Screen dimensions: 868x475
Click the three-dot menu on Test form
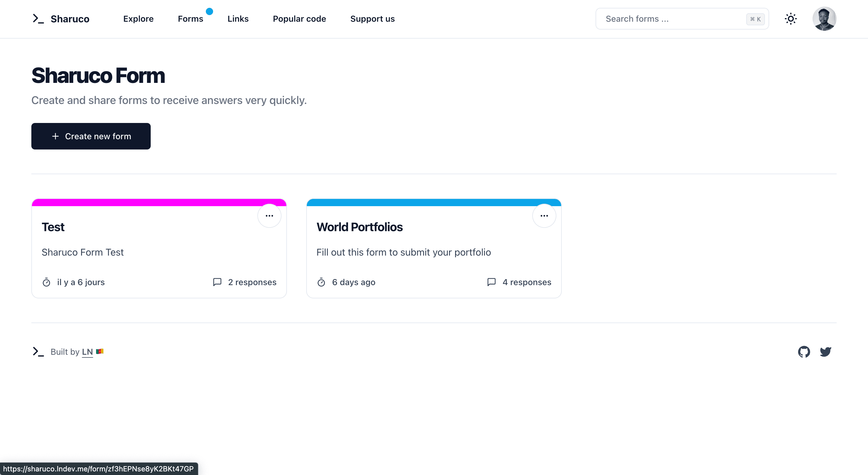(269, 216)
